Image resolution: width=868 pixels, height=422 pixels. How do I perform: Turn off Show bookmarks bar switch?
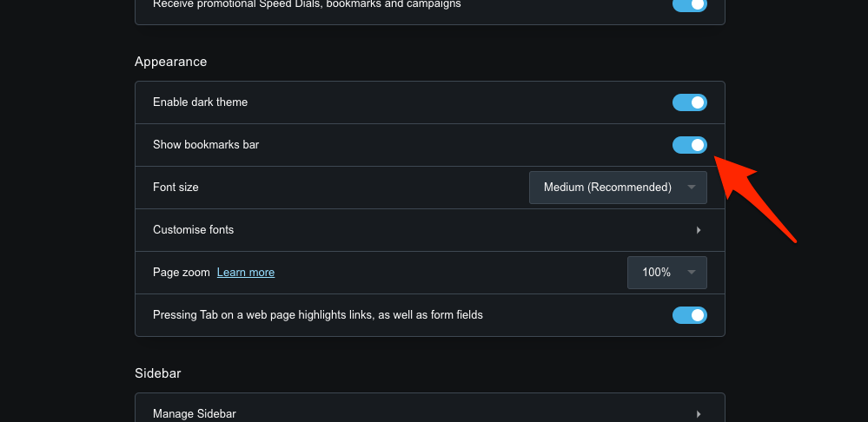click(x=689, y=145)
